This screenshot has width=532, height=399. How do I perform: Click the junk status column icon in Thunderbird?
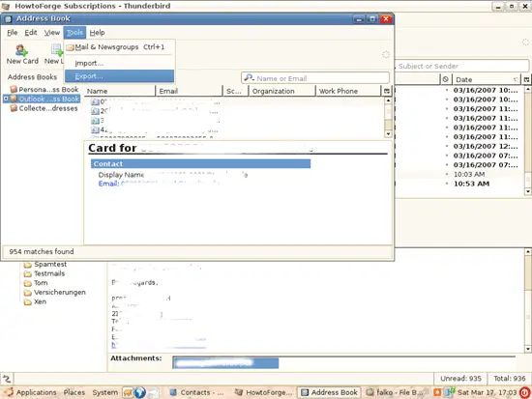tap(446, 79)
